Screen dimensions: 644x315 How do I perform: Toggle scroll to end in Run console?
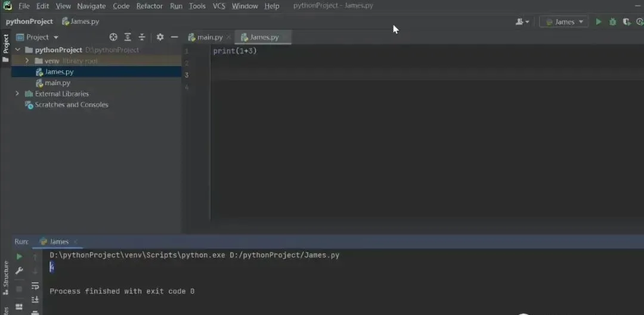[35, 300]
